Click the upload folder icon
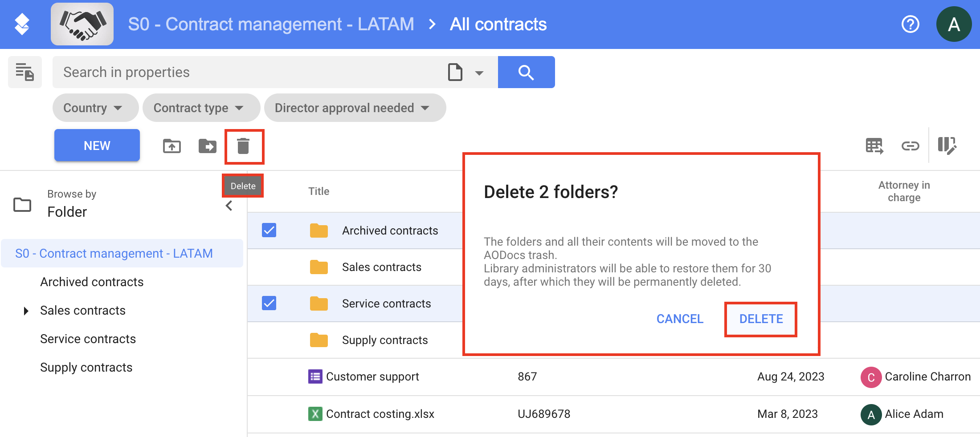This screenshot has width=980, height=437. [x=172, y=146]
